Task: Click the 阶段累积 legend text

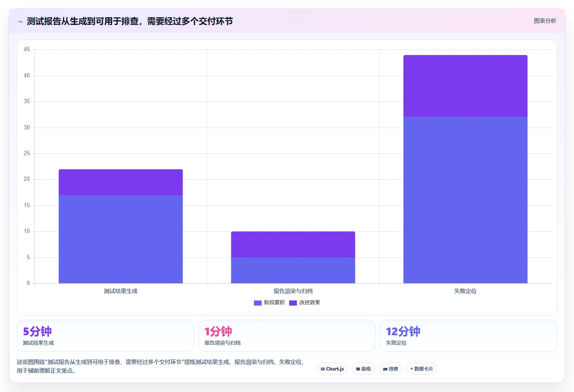Action: pos(275,303)
